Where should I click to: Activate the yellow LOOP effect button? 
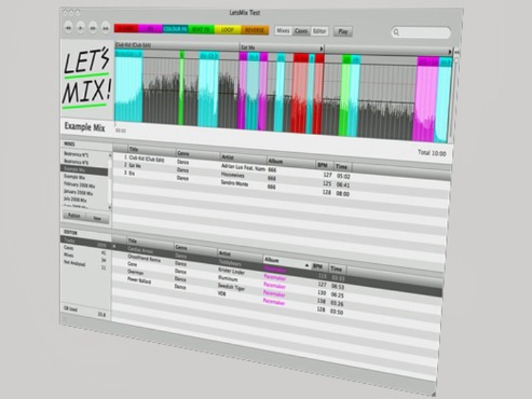tap(228, 30)
